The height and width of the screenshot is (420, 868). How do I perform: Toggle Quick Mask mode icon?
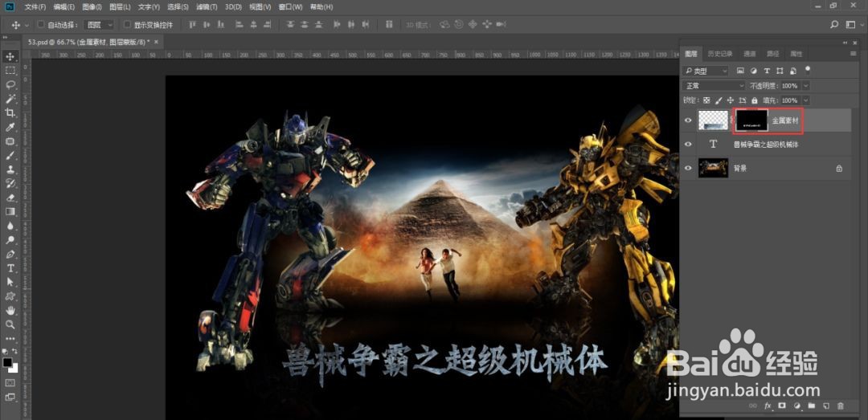pyautogui.click(x=10, y=383)
